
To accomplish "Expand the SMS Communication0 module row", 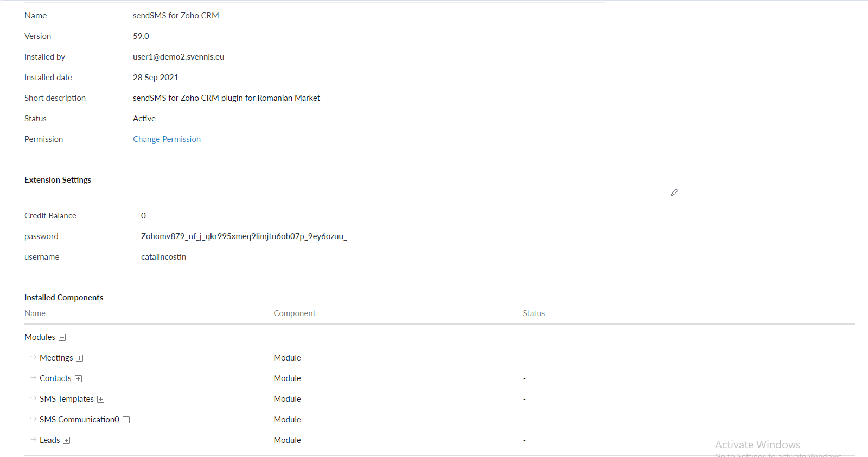I will click(126, 420).
